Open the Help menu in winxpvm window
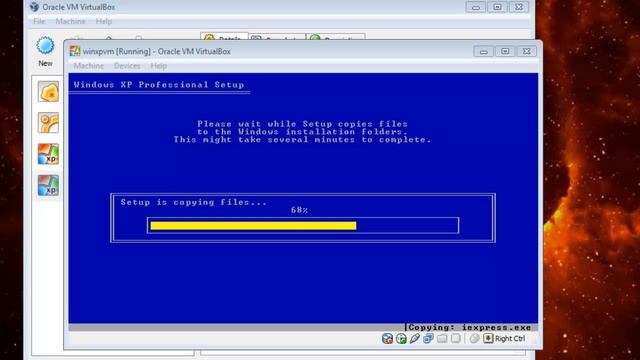This screenshot has height=360, width=640. [x=158, y=66]
